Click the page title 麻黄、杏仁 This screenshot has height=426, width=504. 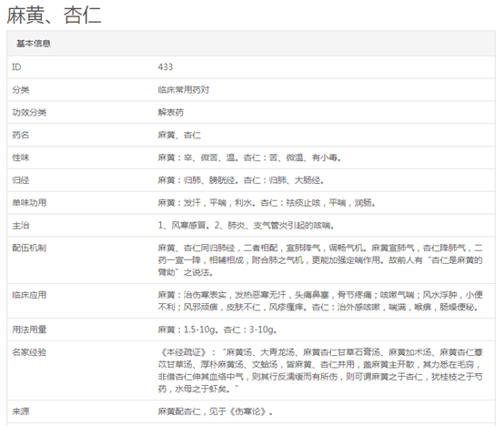[x=54, y=15]
